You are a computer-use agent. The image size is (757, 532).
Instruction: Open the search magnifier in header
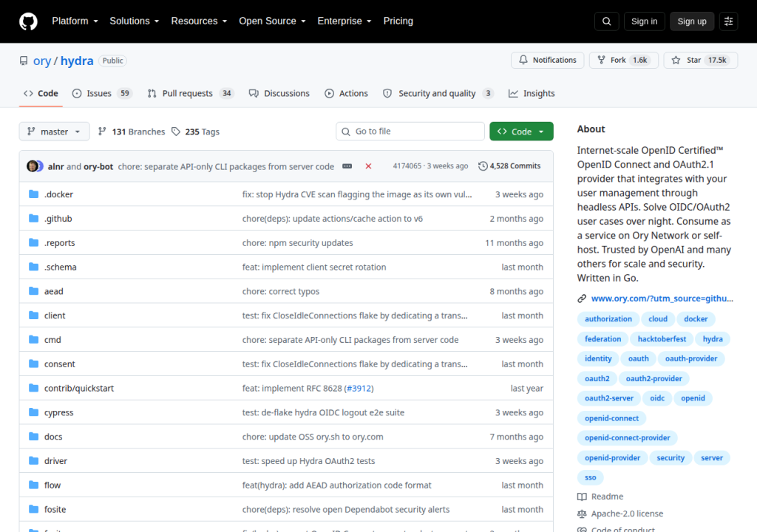click(x=607, y=21)
